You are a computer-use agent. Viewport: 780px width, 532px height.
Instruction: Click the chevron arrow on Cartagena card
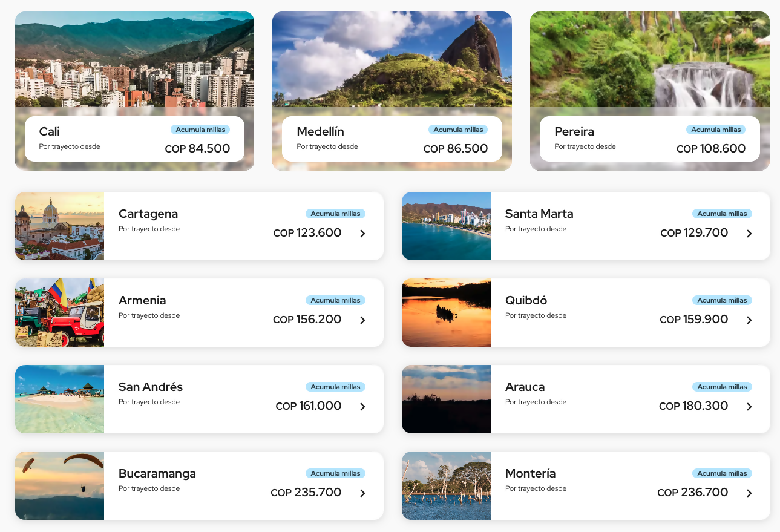pos(362,234)
